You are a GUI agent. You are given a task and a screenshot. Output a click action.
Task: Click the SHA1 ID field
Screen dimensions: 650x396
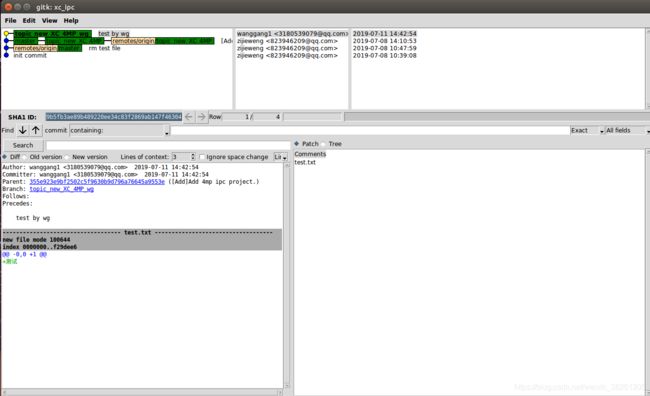pos(114,117)
